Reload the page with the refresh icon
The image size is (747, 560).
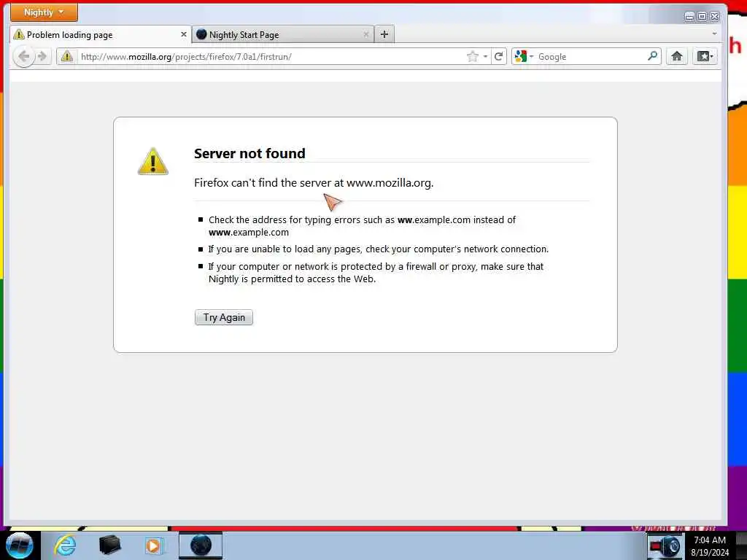[x=499, y=57]
